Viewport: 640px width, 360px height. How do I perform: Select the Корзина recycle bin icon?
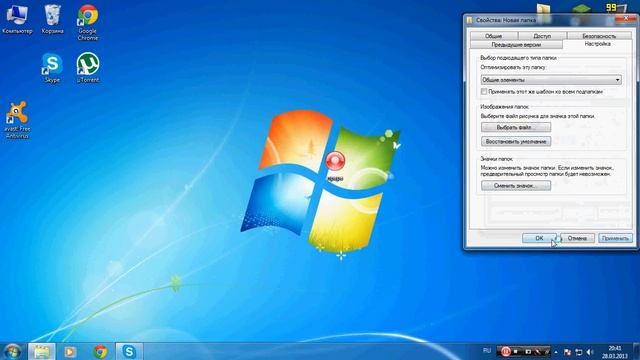pyautogui.click(x=53, y=19)
